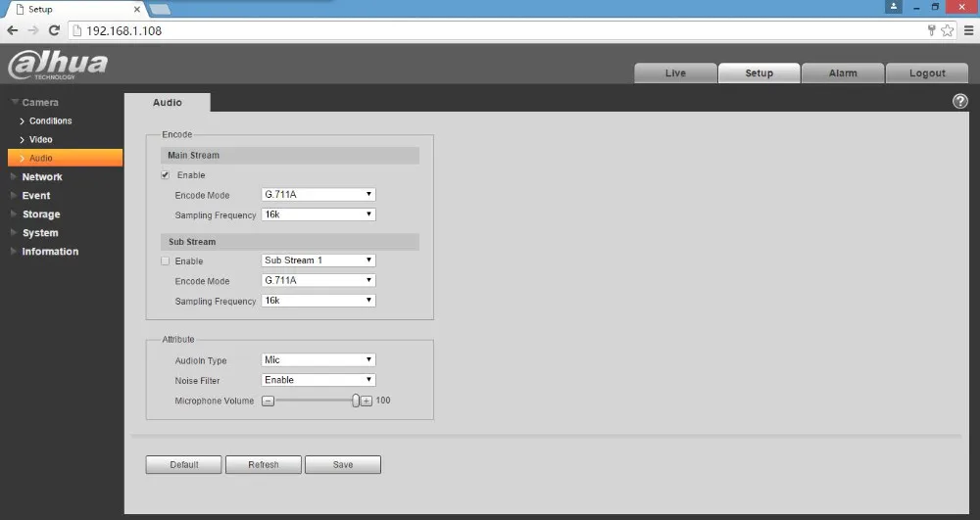Decrease microphone volume with minus button
Screen dimensions: 980x520
pyautogui.click(x=269, y=401)
